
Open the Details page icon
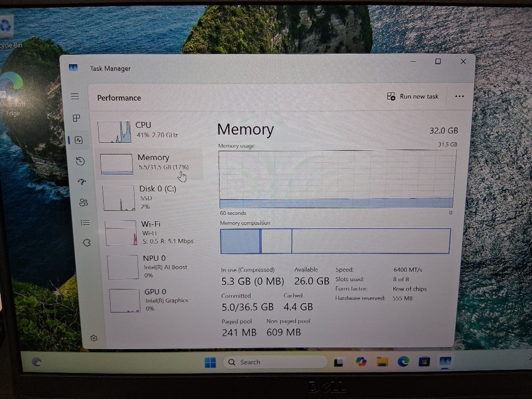point(85,223)
